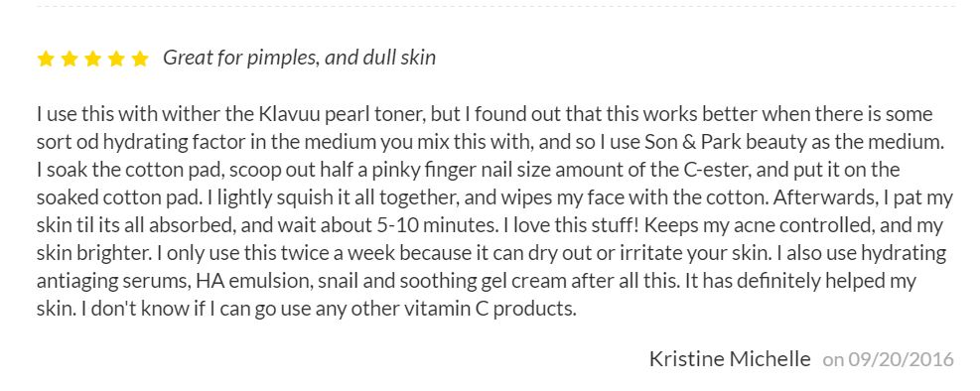Click the first yellow rating star
Viewport: 980px width, 391px height.
[46, 59]
